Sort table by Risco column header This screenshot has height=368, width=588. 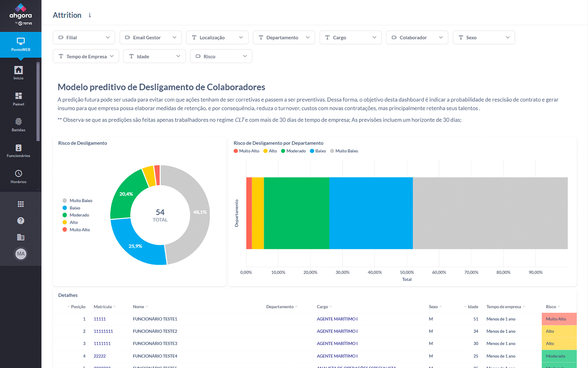point(551,307)
